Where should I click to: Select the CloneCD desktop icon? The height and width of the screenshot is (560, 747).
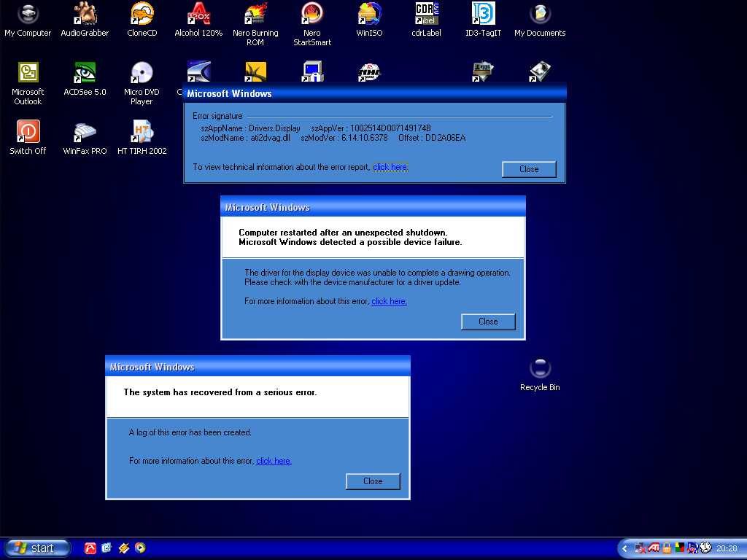142,15
